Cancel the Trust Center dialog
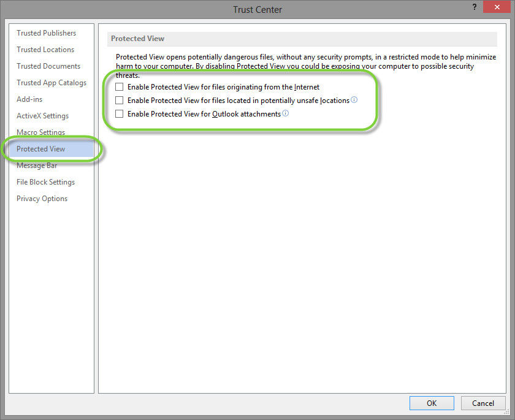This screenshot has width=515, height=420. tap(483, 403)
